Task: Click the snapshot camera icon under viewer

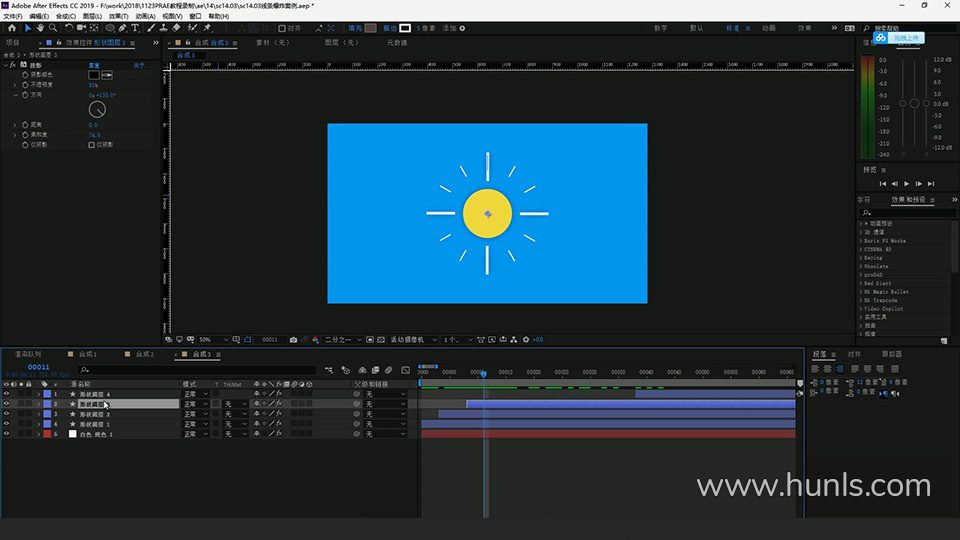Action: coord(293,340)
